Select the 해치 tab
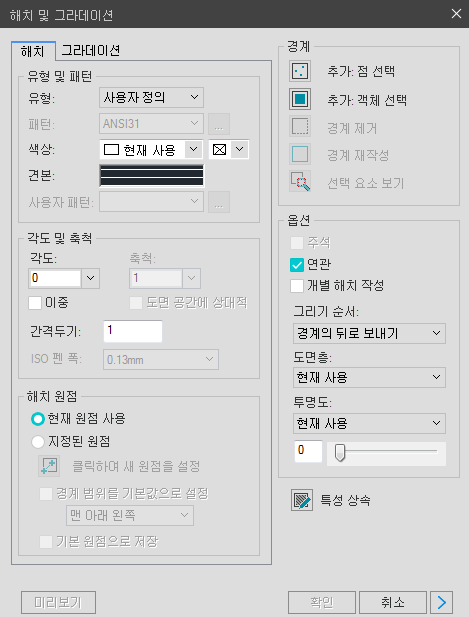Screen dimensions: 469x617 33,51
